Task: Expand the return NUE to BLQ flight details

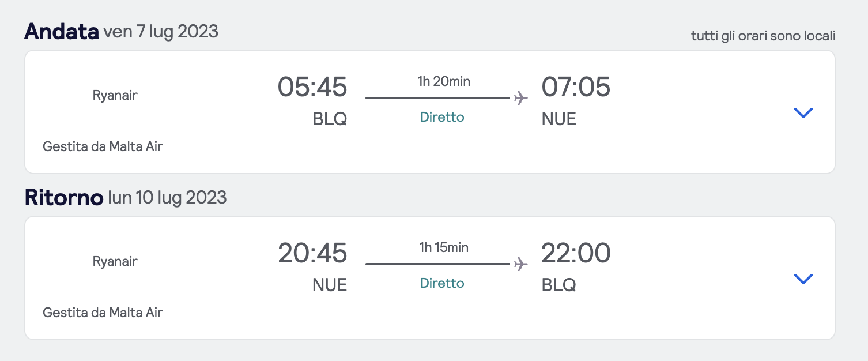Action: point(803,279)
